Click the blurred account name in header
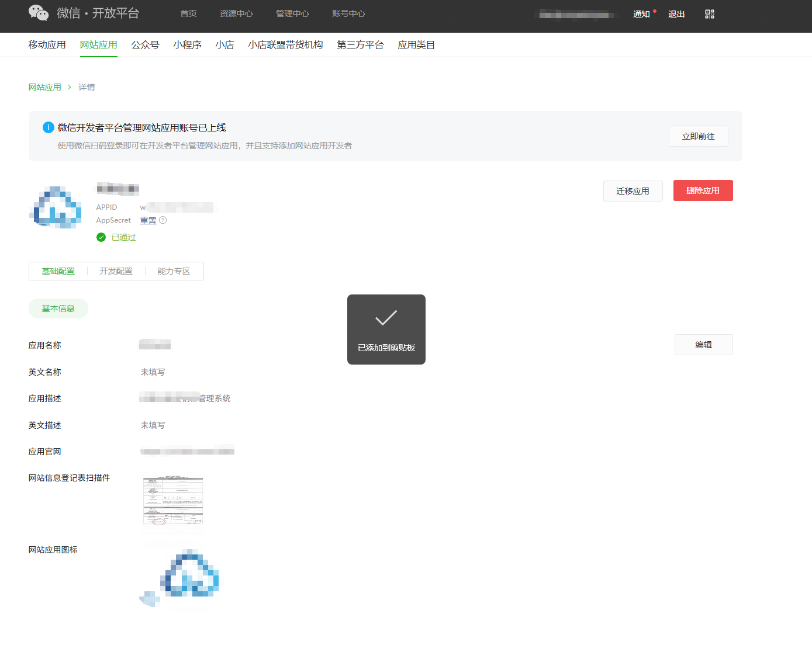 [x=576, y=14]
